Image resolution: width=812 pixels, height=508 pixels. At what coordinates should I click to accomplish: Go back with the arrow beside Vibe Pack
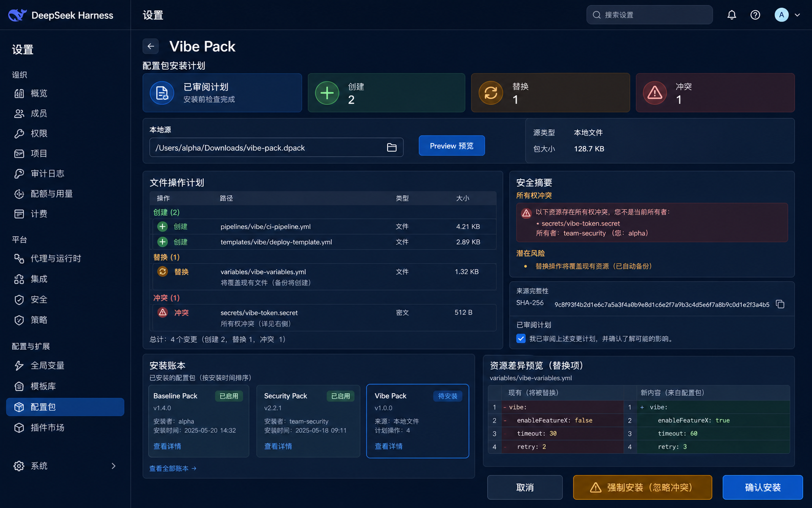coord(151,46)
